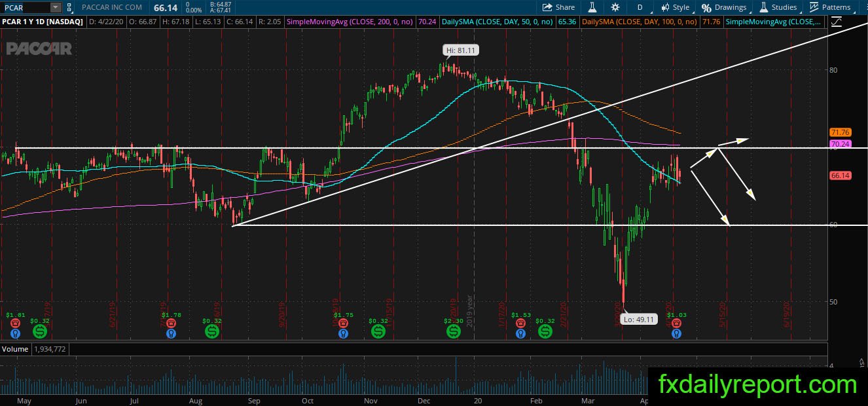Screen dimensions: 868x406
Task: Click the 70.24 magenta price label
Action: click(840, 143)
